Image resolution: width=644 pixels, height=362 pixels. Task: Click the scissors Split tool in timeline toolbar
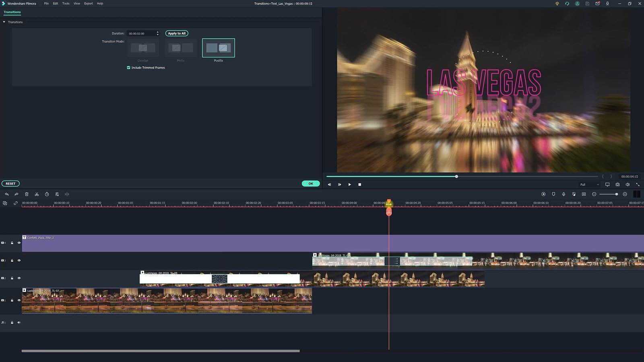point(37,194)
